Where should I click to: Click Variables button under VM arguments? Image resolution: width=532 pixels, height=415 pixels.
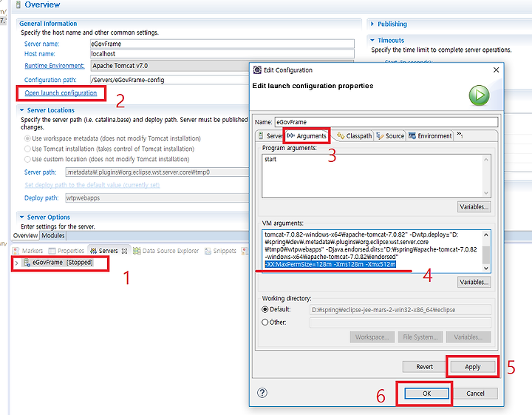pyautogui.click(x=474, y=282)
